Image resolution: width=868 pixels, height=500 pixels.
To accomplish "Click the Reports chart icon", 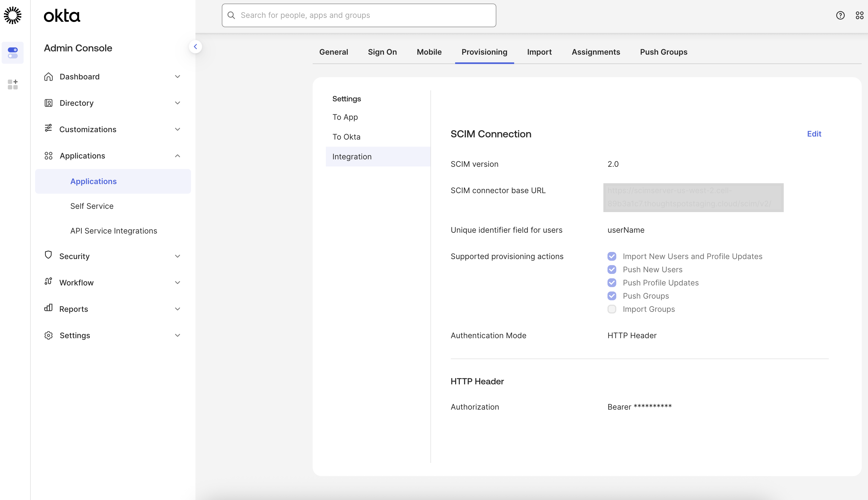I will (x=48, y=309).
